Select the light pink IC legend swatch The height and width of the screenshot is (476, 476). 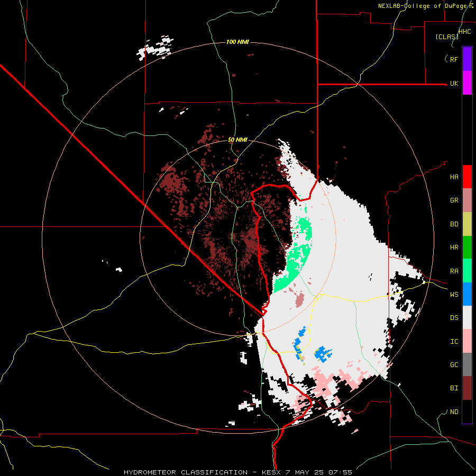pyautogui.click(x=467, y=341)
